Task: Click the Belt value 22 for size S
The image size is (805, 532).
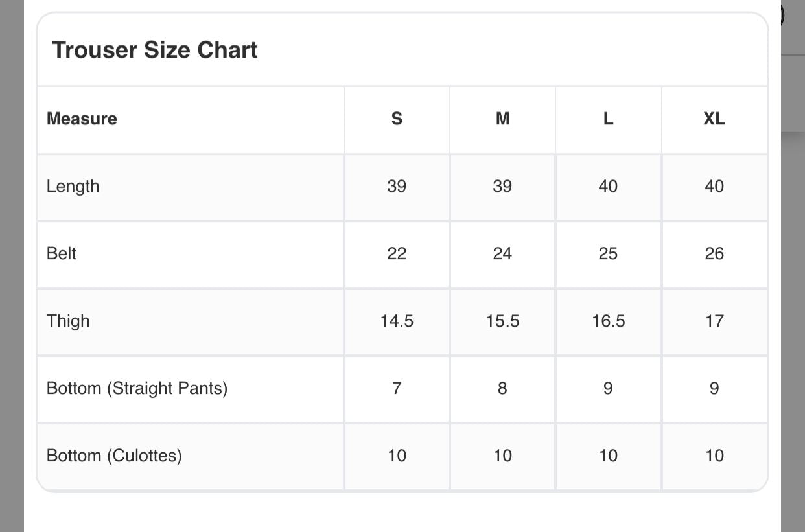Action: coord(397,253)
